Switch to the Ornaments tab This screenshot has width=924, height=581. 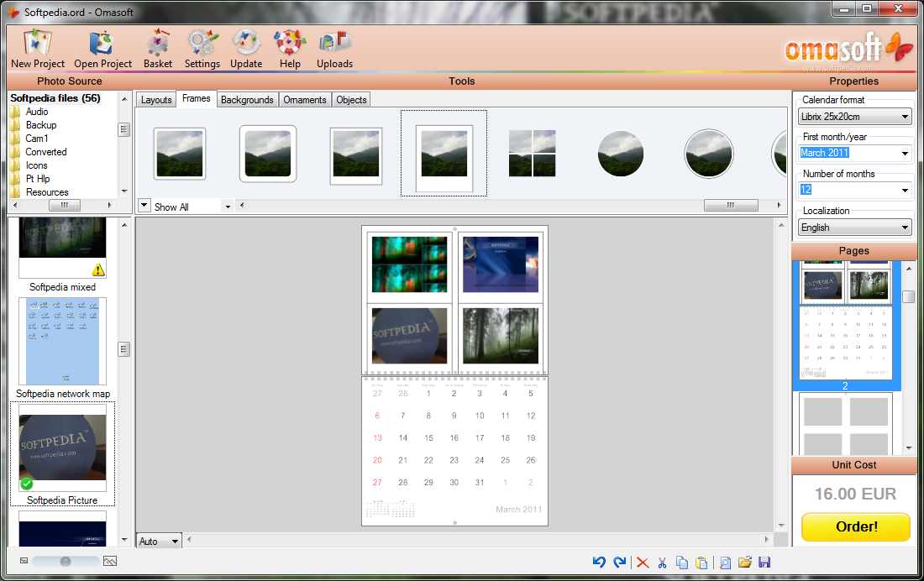point(305,100)
